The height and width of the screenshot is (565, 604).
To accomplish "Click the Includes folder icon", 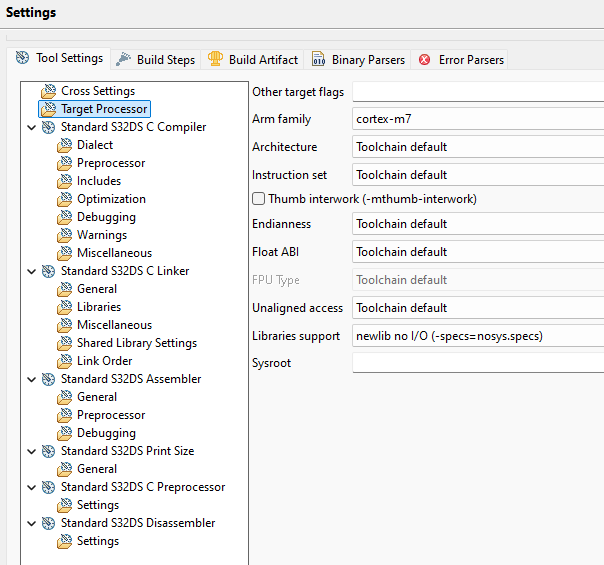I will [x=64, y=181].
